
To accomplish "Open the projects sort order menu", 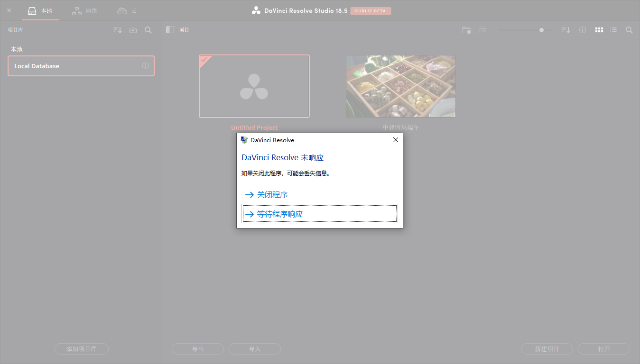I will coord(566,30).
